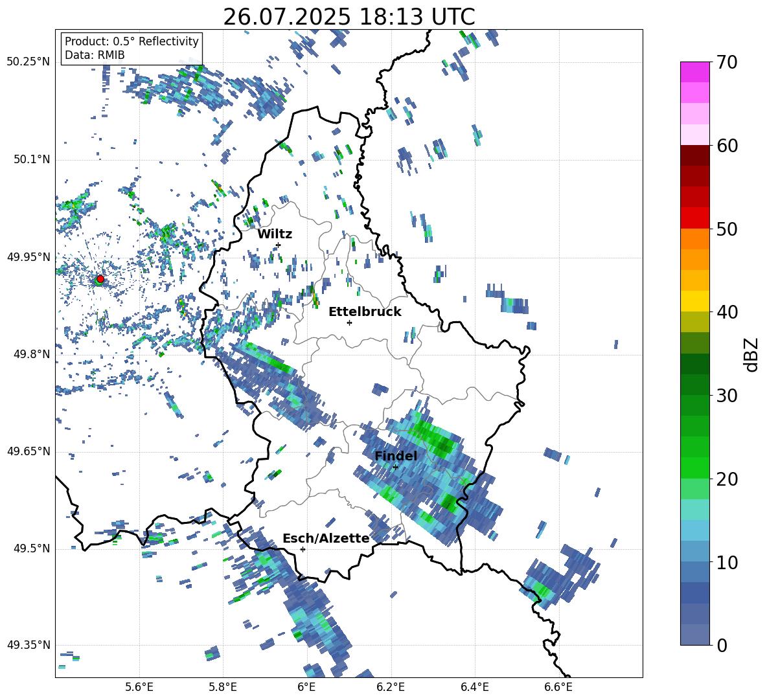Click the 49.35°N latitude label
Screen dimensions: 767x700
[29, 645]
